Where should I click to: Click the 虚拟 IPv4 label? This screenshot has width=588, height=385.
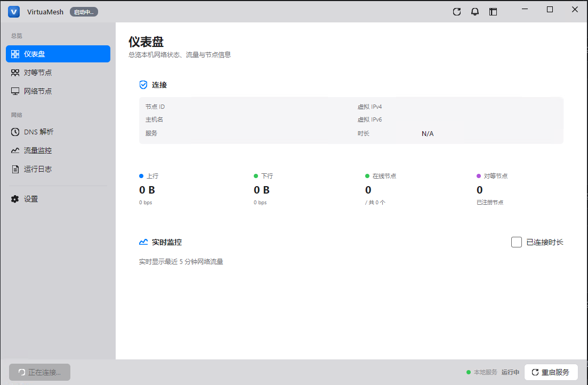369,107
